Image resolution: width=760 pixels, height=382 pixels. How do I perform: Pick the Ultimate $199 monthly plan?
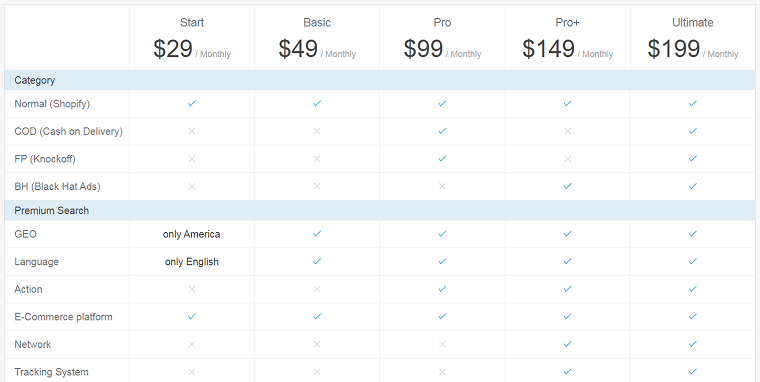[693, 38]
